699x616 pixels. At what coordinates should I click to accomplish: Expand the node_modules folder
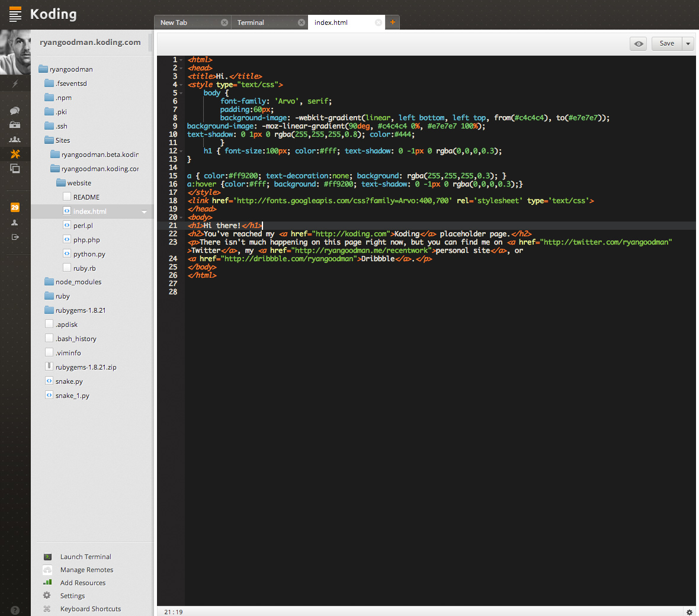point(78,282)
